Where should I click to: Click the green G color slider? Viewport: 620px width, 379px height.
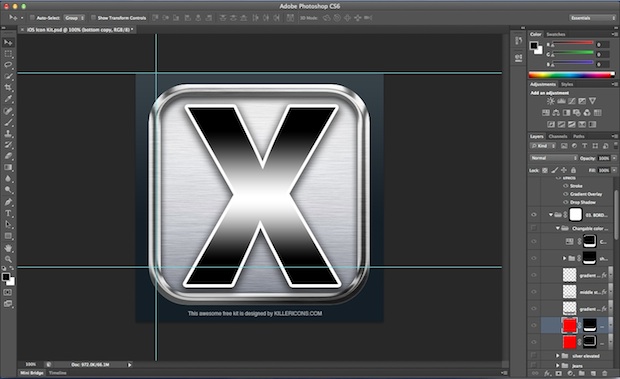[573, 53]
